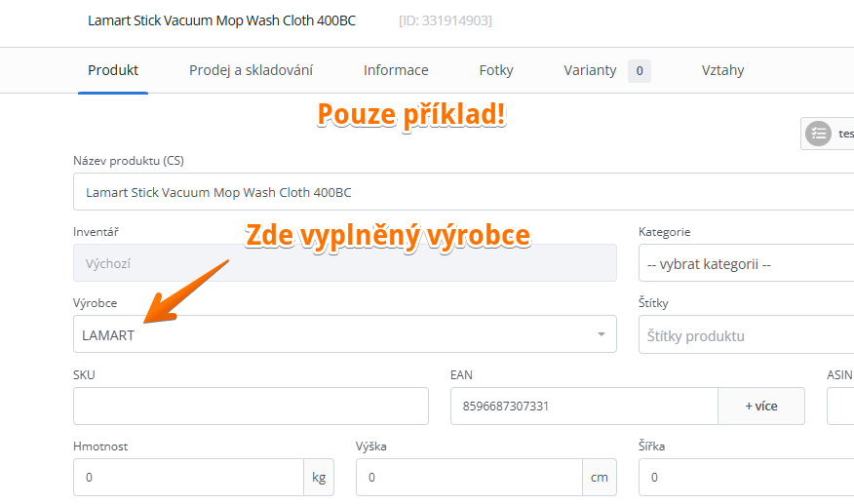Open the Produkt tab
This screenshot has width=854, height=504.
coord(113,70)
